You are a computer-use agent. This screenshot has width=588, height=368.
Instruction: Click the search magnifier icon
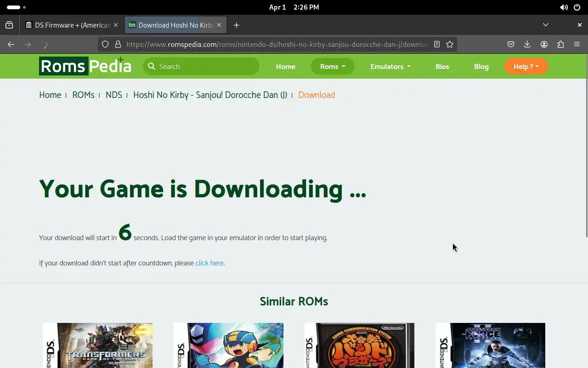point(152,66)
